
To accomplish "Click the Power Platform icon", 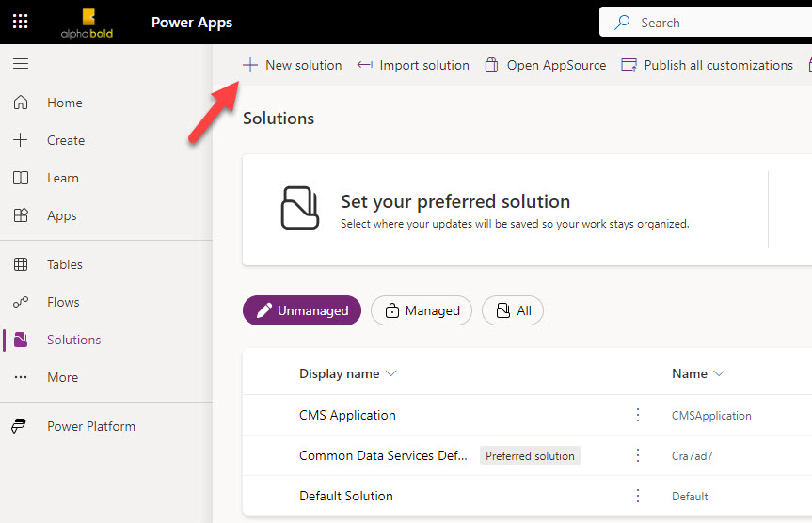I will point(19,426).
